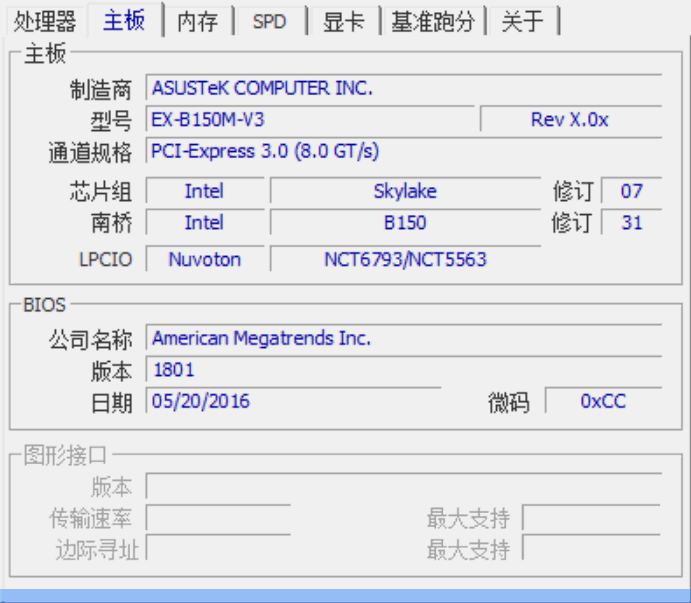Click the empty 传输速率 field
The width and height of the screenshot is (691, 603).
tap(219, 517)
